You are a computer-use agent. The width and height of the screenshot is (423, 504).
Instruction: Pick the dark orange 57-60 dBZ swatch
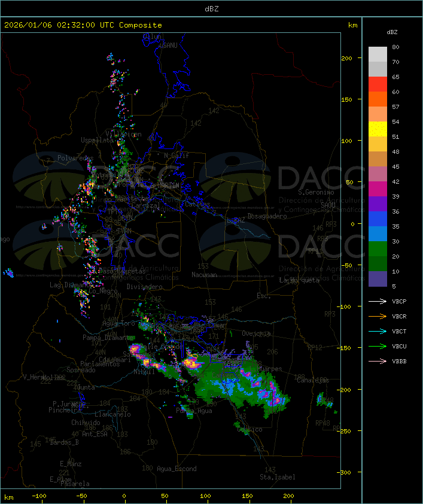[x=378, y=99]
